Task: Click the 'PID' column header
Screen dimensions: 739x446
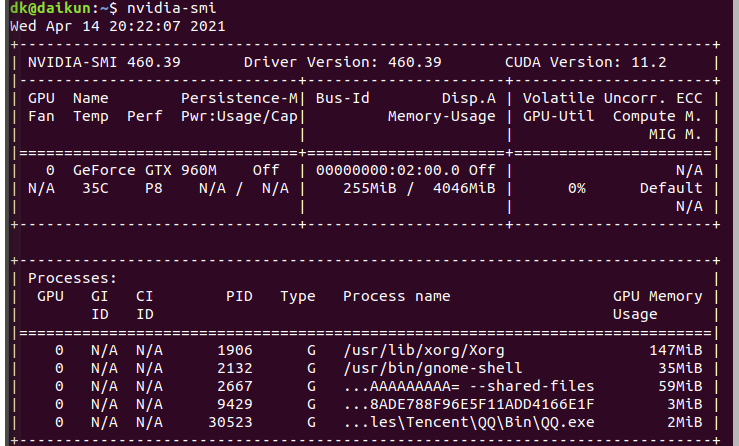Action: [239, 296]
